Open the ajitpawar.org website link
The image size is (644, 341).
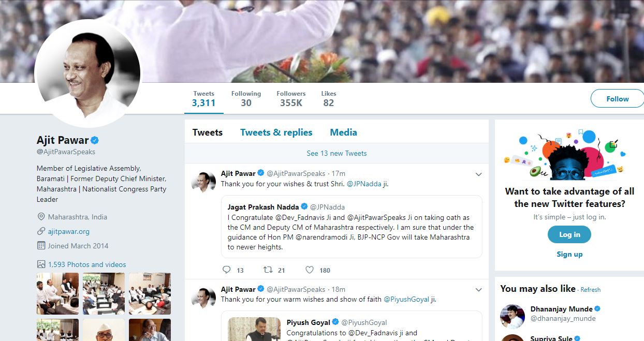69,231
